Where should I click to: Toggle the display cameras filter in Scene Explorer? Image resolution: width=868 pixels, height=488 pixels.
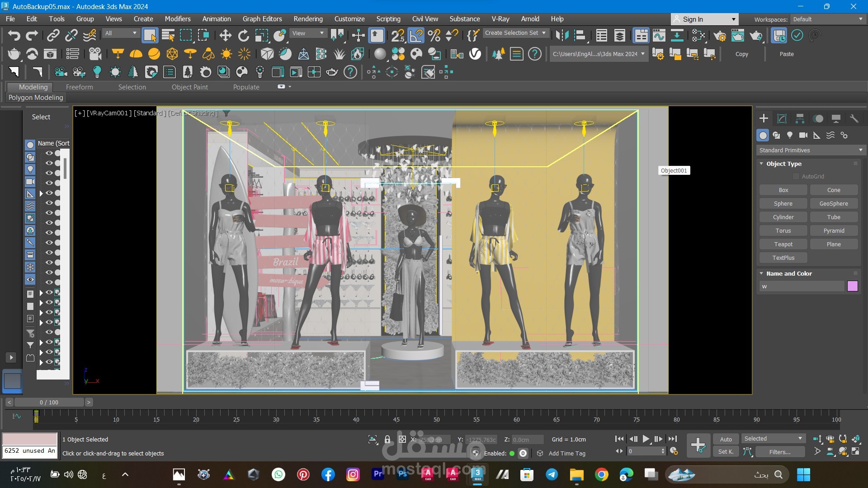(30, 182)
